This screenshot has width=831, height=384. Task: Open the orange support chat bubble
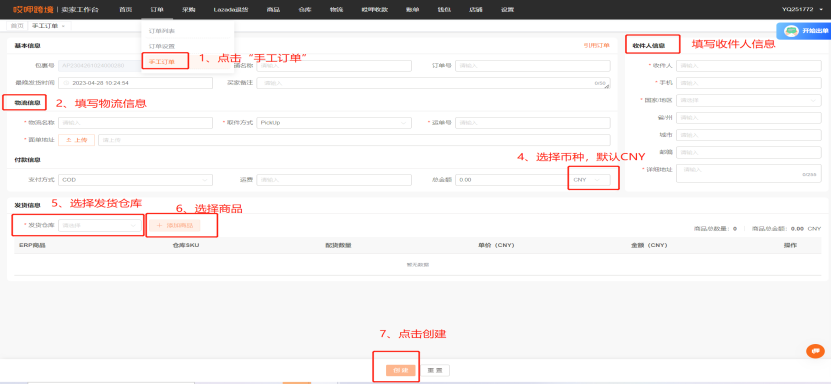point(816,351)
